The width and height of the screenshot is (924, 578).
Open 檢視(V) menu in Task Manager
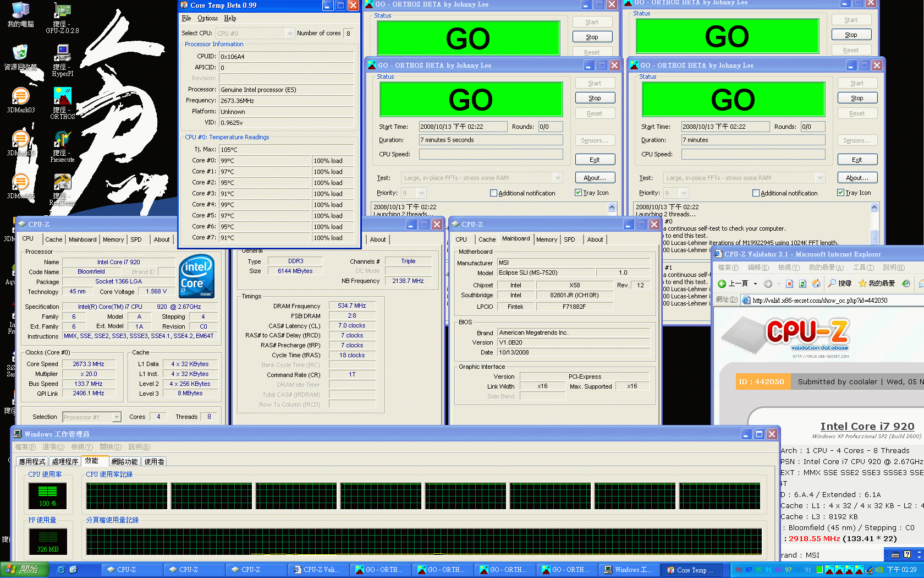pyautogui.click(x=81, y=447)
